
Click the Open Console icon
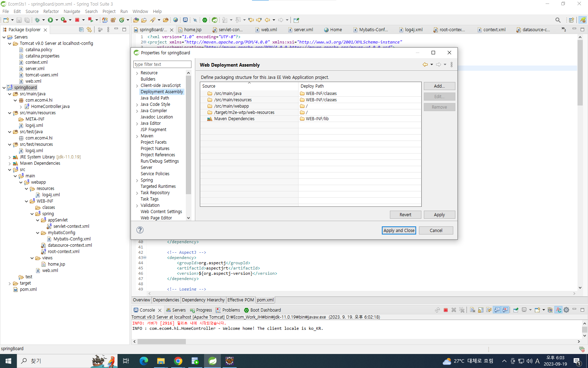tap(537, 310)
